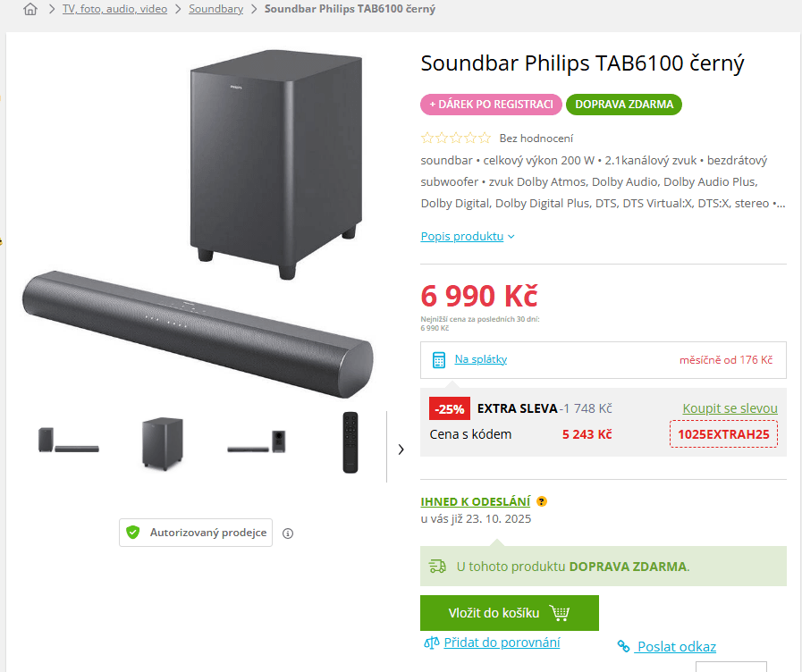Give the product a five-star rating

coord(486,138)
